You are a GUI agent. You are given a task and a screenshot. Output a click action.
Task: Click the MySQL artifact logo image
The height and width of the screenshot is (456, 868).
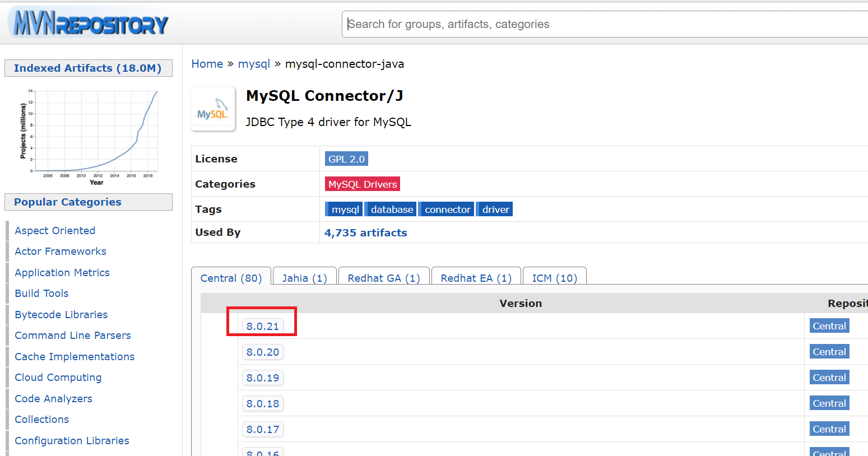pyautogui.click(x=213, y=109)
